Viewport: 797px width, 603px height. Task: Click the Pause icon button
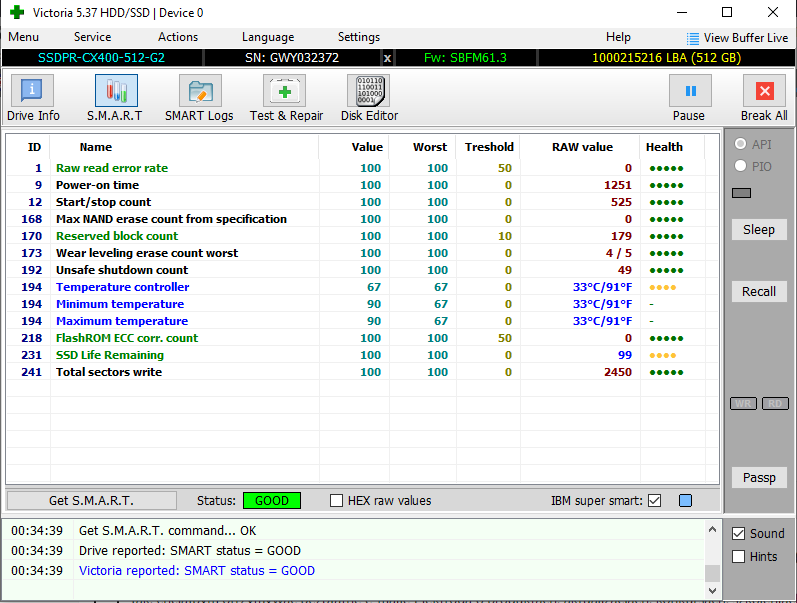[x=690, y=91]
